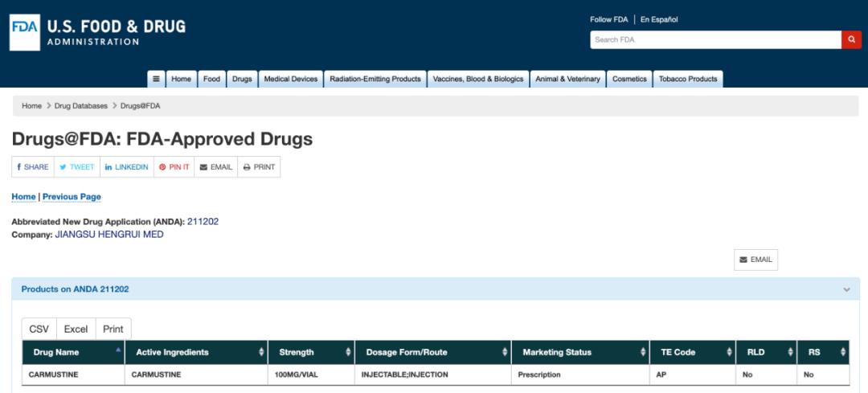The width and height of the screenshot is (868, 393).
Task: Click the Email button above products panel
Action: pyautogui.click(x=755, y=260)
